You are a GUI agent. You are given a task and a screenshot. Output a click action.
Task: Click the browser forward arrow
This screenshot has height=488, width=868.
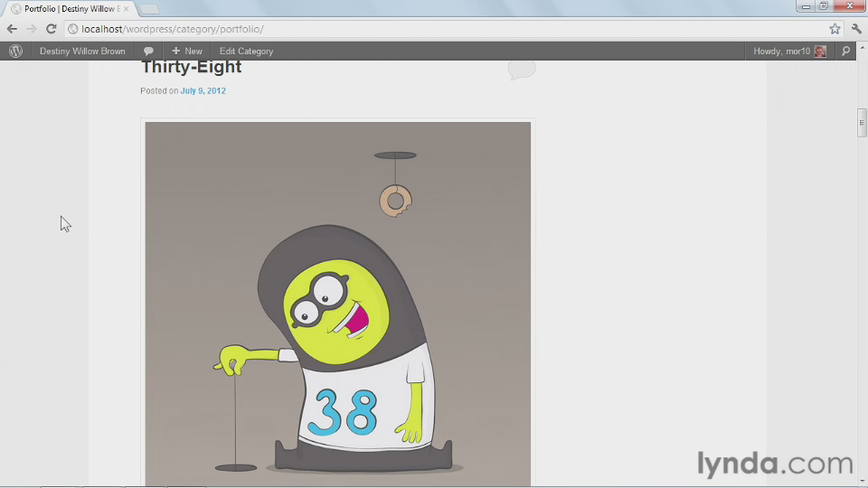tap(32, 29)
